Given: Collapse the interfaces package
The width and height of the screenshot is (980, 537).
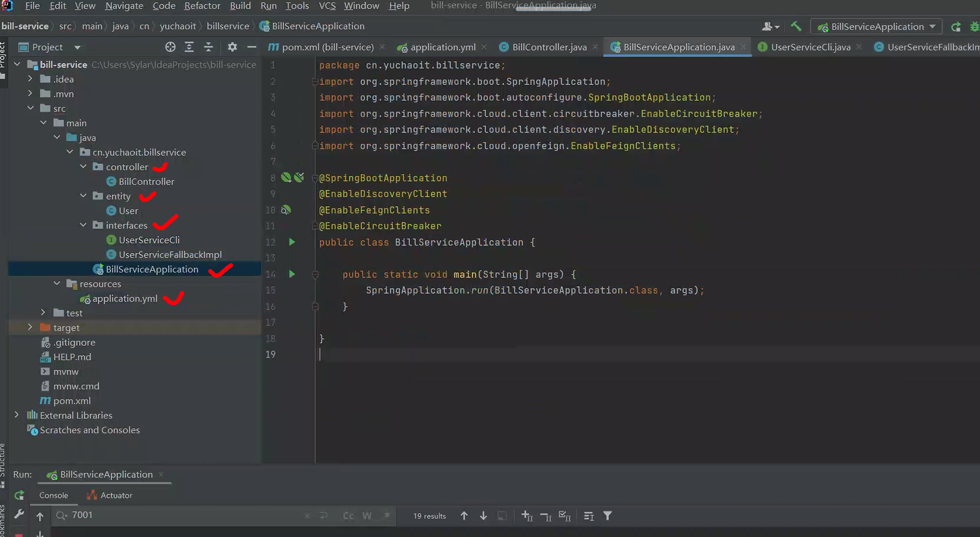Looking at the screenshot, I should tap(83, 225).
